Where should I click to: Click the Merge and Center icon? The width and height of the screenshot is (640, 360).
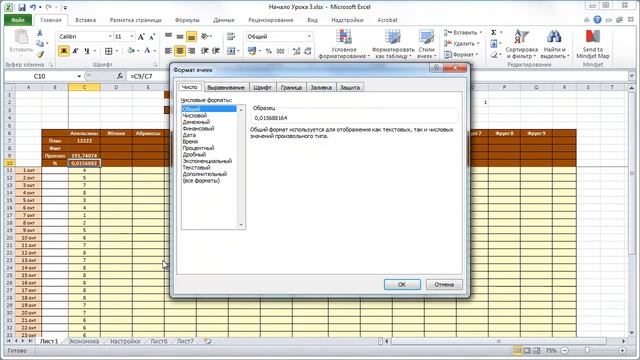(231, 51)
